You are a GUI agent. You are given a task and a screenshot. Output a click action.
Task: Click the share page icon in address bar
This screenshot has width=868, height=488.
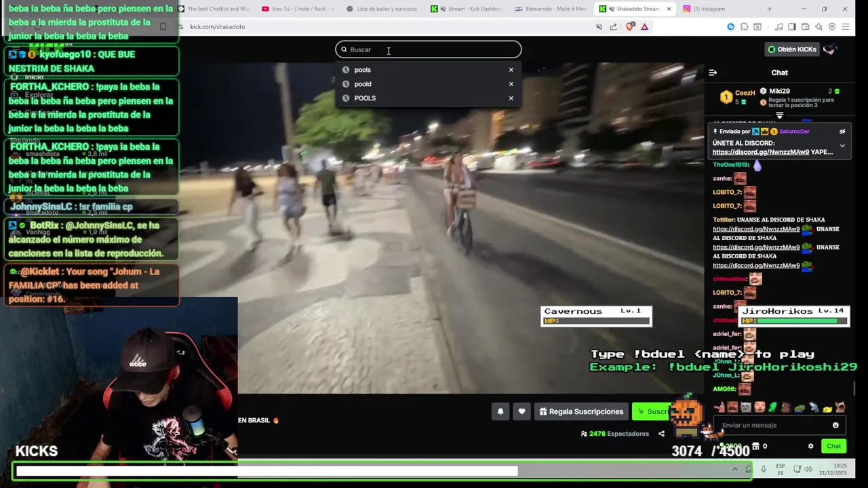[613, 26]
